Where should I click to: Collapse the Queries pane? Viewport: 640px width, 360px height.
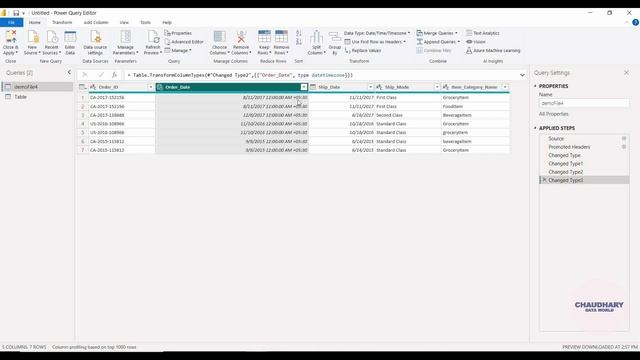coord(69,73)
